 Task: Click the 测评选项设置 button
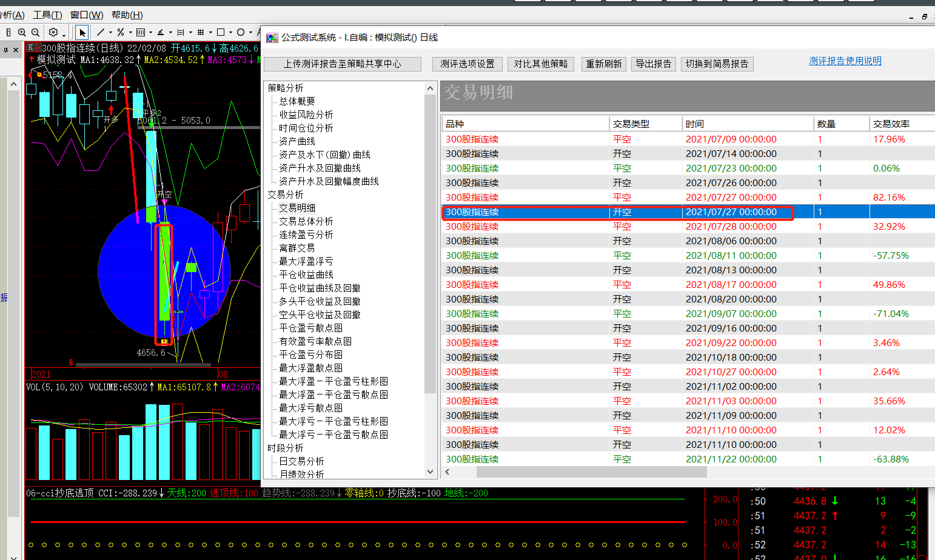click(467, 64)
